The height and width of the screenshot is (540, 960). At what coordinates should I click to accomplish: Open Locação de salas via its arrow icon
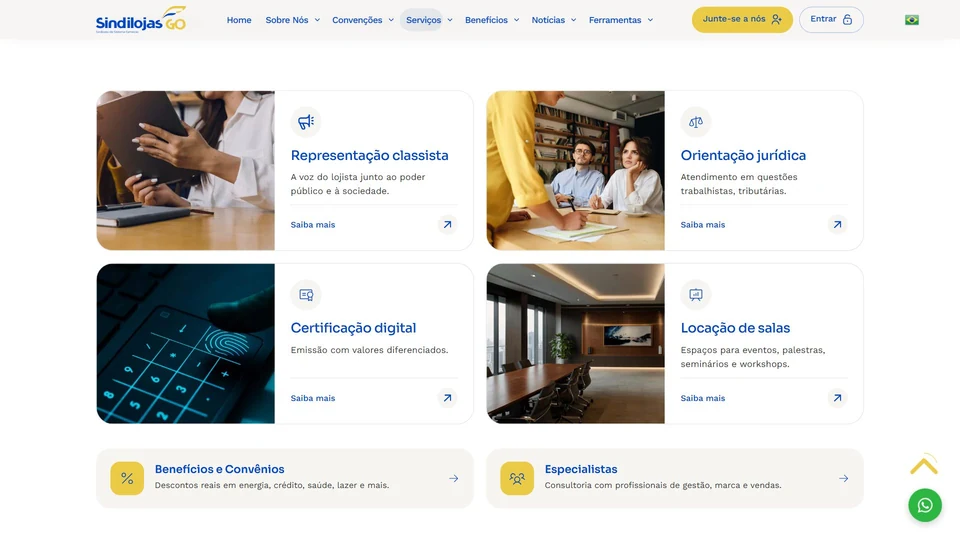(837, 398)
